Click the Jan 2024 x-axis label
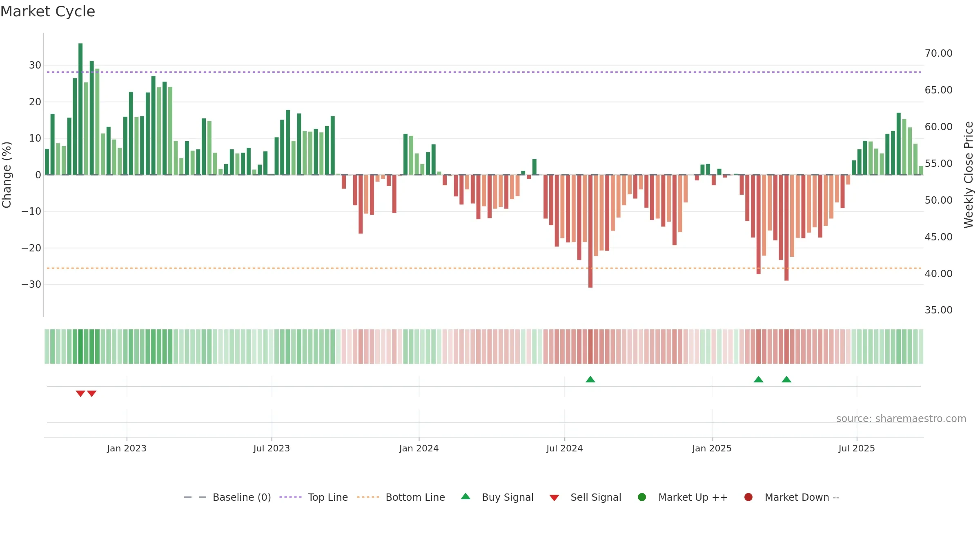Screen dimensions: 980x551 [x=419, y=448]
